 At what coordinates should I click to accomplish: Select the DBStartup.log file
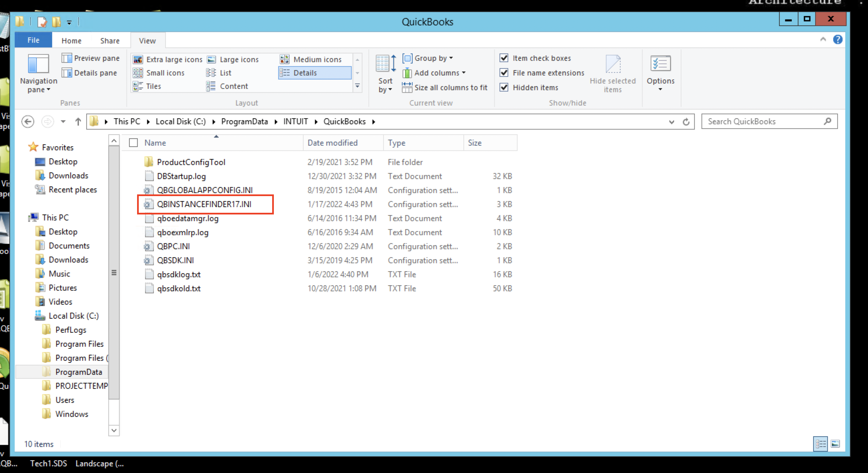pyautogui.click(x=181, y=176)
